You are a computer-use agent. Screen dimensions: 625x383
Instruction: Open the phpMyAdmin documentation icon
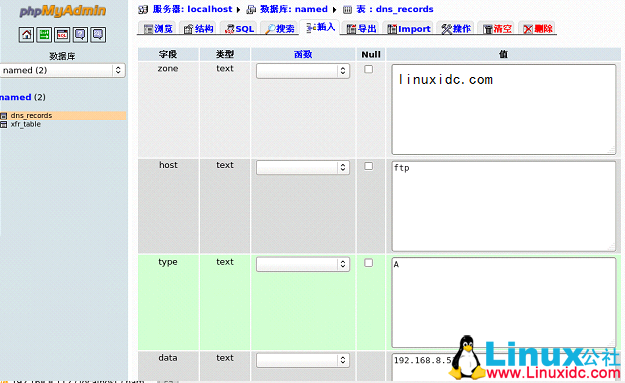(x=80, y=35)
